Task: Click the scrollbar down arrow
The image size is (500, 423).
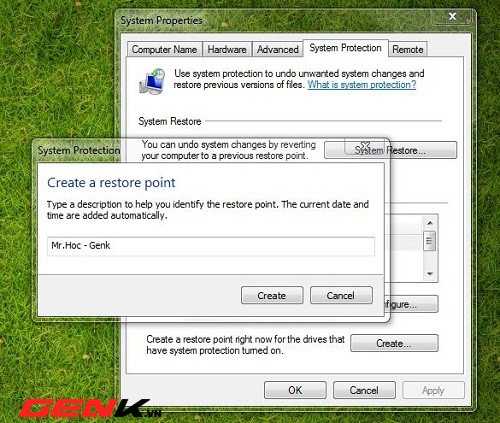Action: tap(430, 274)
